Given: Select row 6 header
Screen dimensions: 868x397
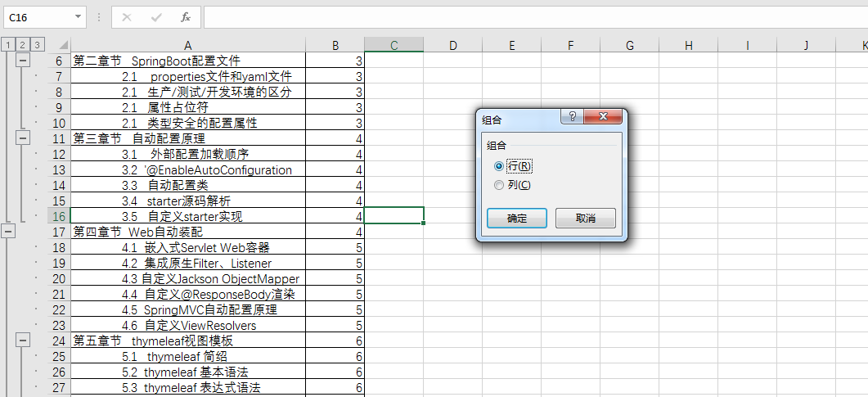Looking at the screenshot, I should (59, 61).
